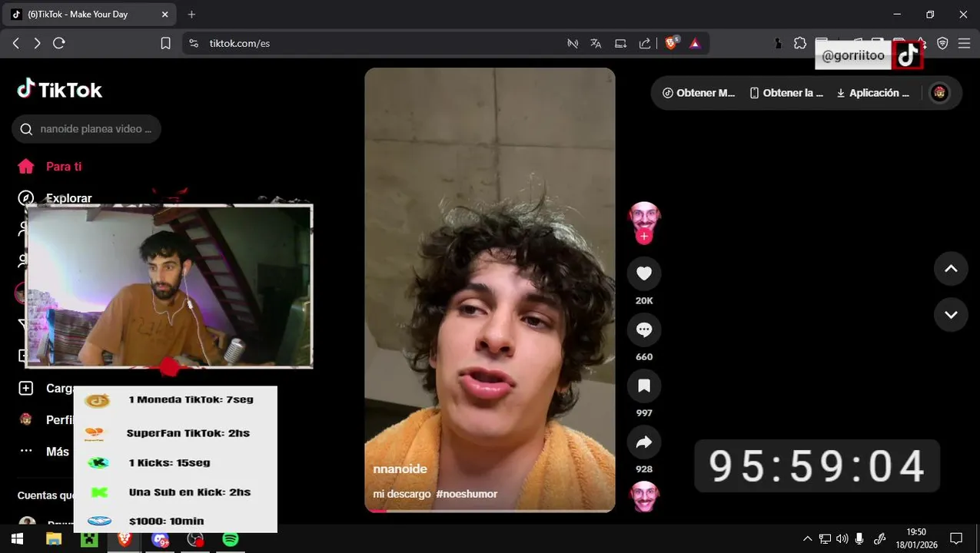Open Spotify from the taskbar
980x553 pixels.
[x=231, y=539]
